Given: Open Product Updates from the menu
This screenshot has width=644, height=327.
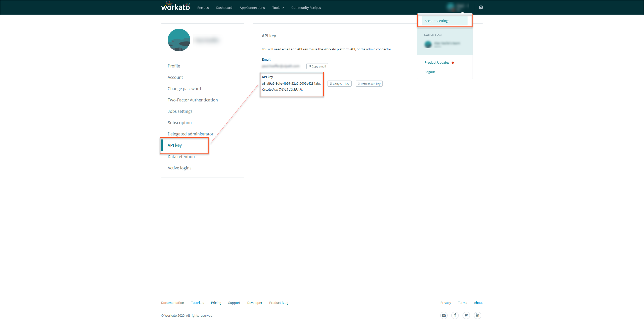Looking at the screenshot, I should click(x=437, y=63).
